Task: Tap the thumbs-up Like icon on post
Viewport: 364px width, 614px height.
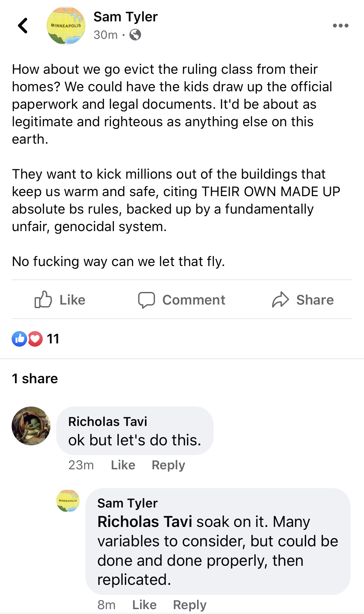Action: point(43,299)
